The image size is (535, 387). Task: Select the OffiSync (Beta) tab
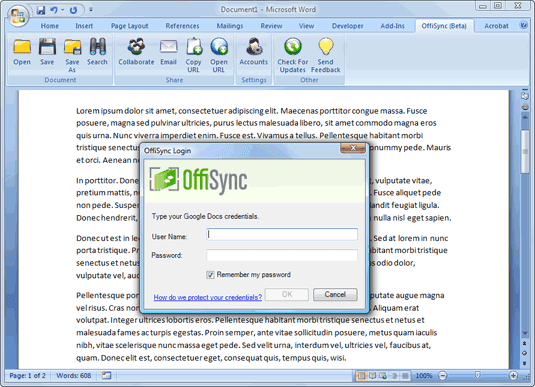coord(444,26)
